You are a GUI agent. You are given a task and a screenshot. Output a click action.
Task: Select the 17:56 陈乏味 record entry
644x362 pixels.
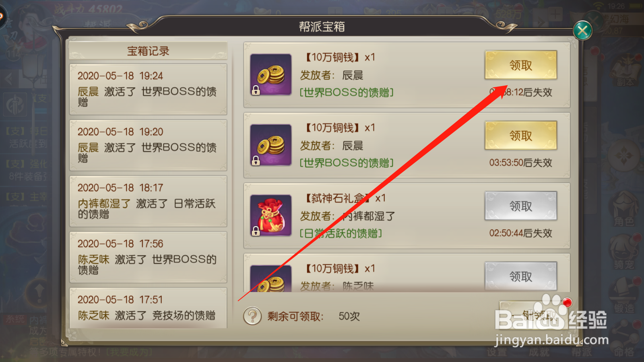tap(148, 257)
